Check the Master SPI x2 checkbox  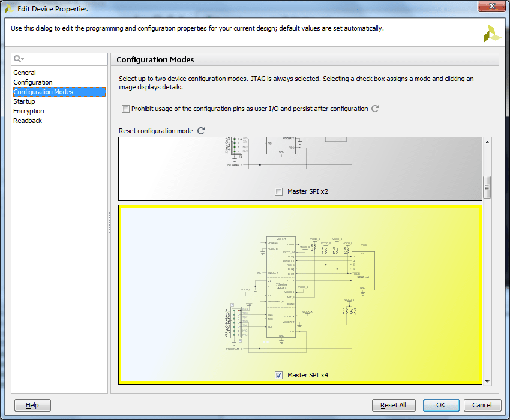tap(278, 191)
